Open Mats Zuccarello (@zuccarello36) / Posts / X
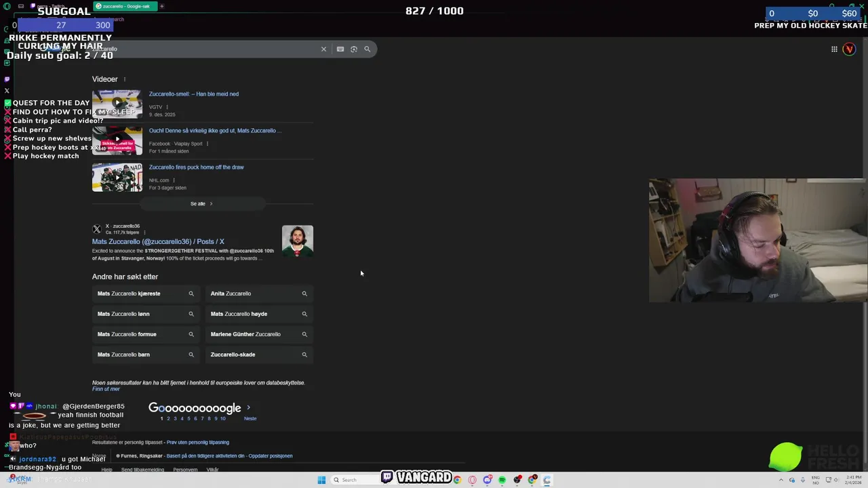Screen dimensions: 868x488 coord(158,241)
